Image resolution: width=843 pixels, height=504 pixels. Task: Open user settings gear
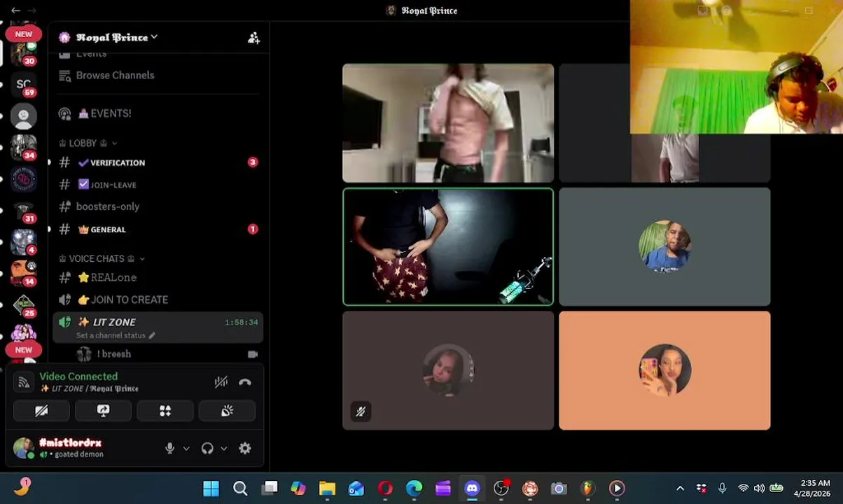(245, 448)
